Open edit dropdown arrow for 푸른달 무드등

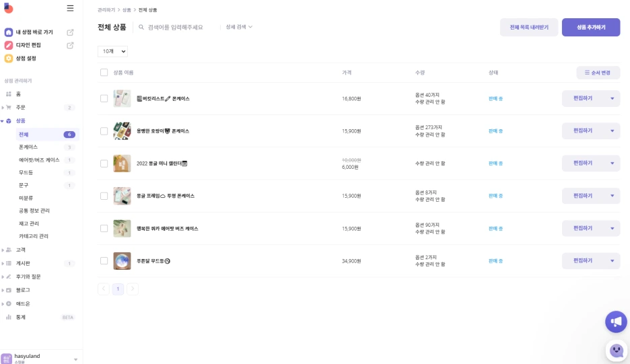coord(612,261)
